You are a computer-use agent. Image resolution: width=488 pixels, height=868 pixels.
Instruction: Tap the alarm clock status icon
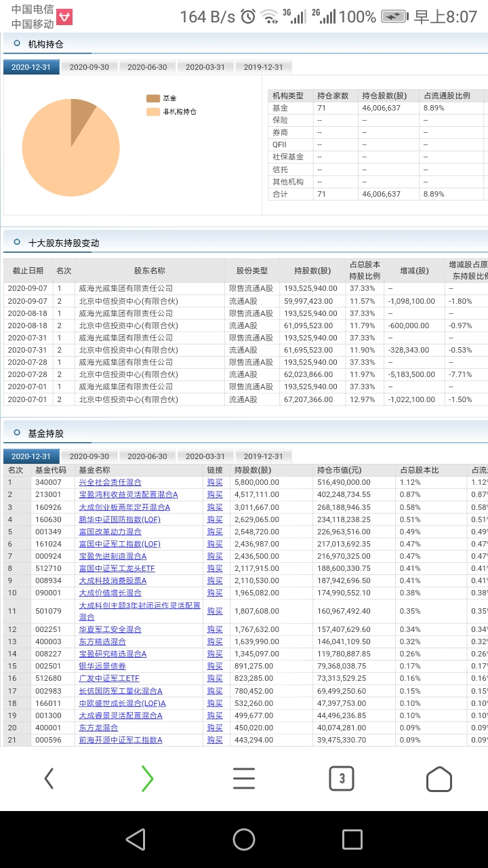[x=248, y=16]
